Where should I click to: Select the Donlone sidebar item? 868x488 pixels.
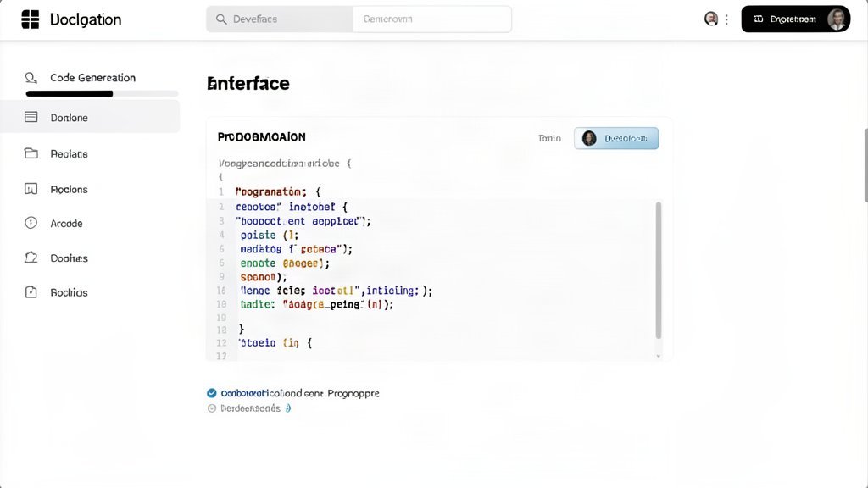90,117
